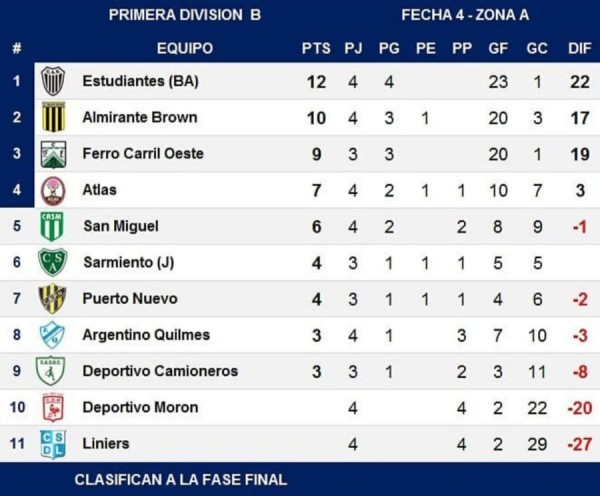Select the Deportivo Moron crest
The width and height of the screenshot is (600, 496).
click(x=52, y=407)
